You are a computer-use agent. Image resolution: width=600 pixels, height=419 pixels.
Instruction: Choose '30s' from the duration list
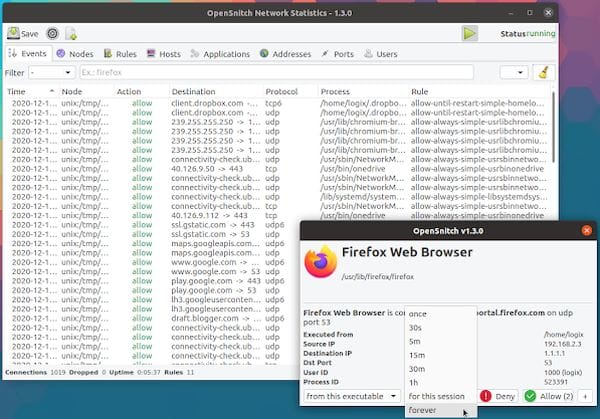(441, 328)
